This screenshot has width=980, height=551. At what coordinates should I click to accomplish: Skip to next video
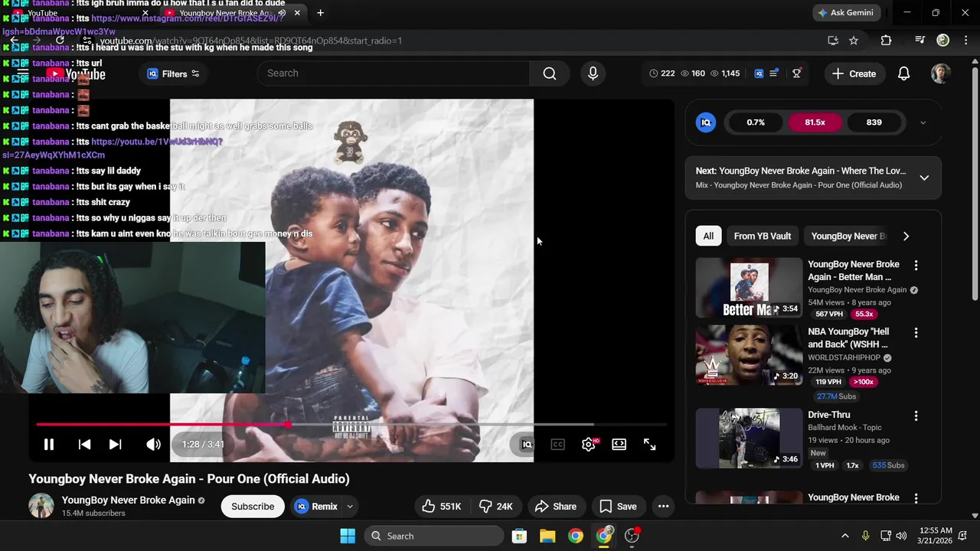(x=115, y=445)
